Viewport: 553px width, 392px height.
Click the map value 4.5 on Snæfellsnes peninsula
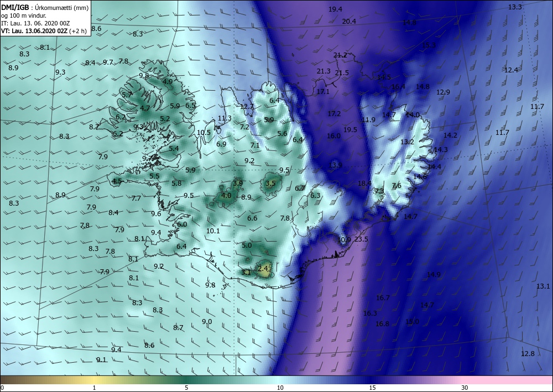click(117, 181)
